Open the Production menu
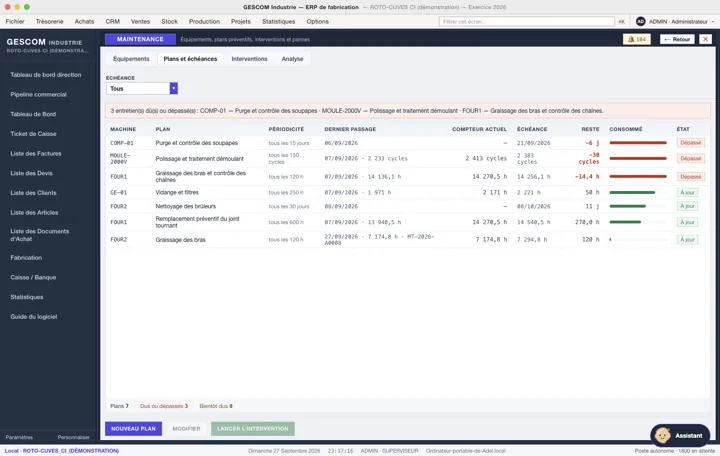 [x=204, y=22]
